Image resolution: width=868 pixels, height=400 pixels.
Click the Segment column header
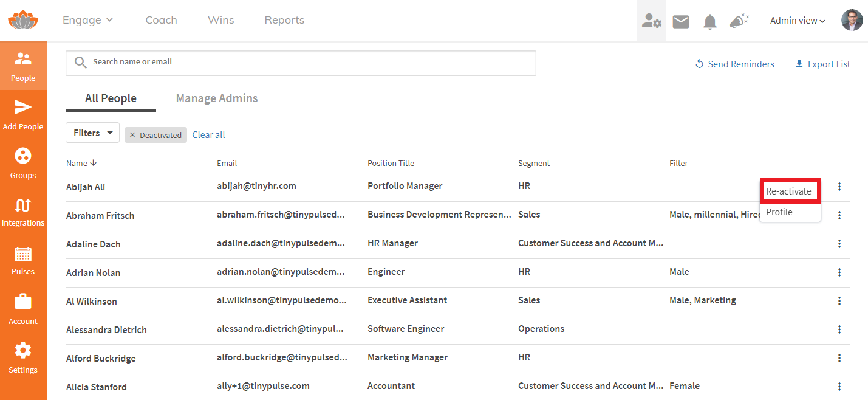(x=534, y=163)
